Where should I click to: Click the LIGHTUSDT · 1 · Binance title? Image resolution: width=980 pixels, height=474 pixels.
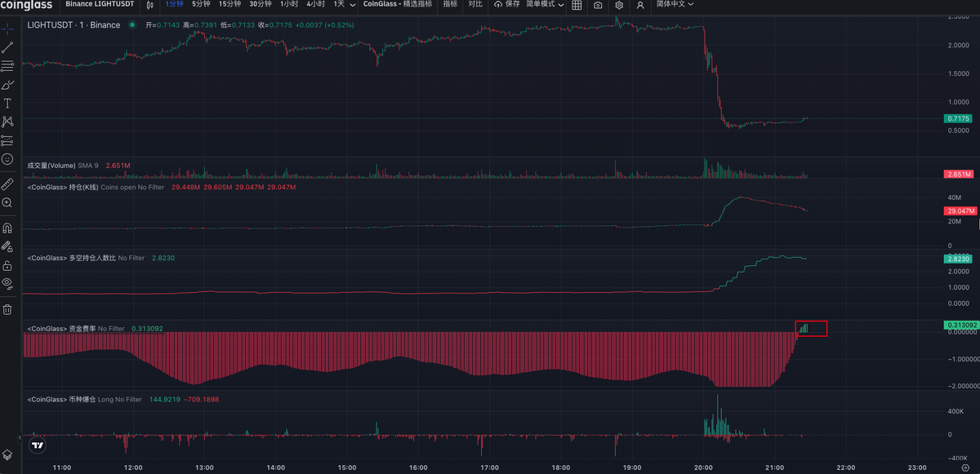click(73, 25)
